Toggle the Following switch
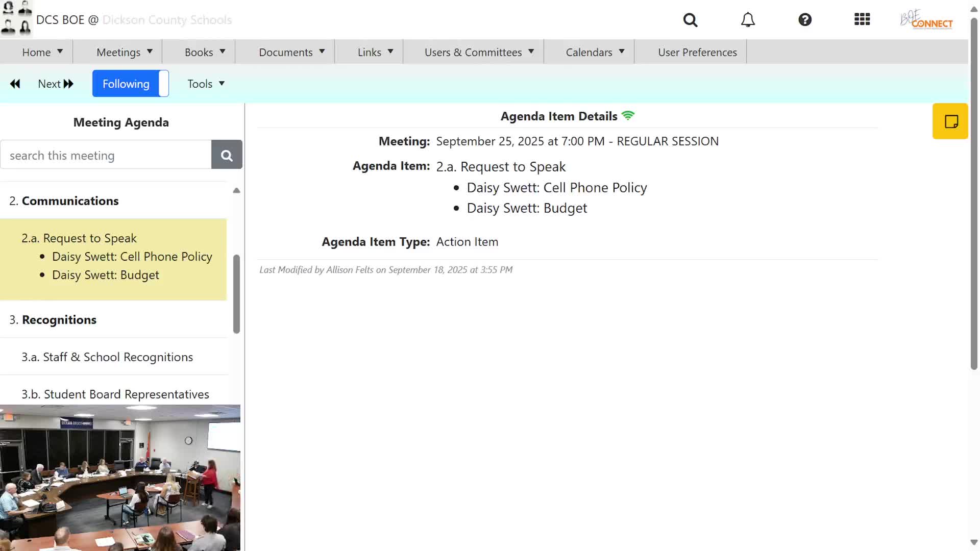 (x=131, y=84)
